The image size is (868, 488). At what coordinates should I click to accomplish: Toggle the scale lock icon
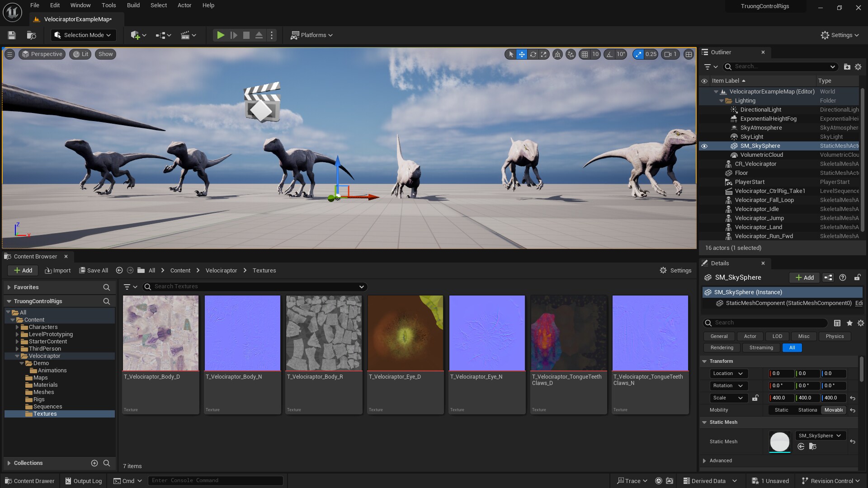click(755, 398)
